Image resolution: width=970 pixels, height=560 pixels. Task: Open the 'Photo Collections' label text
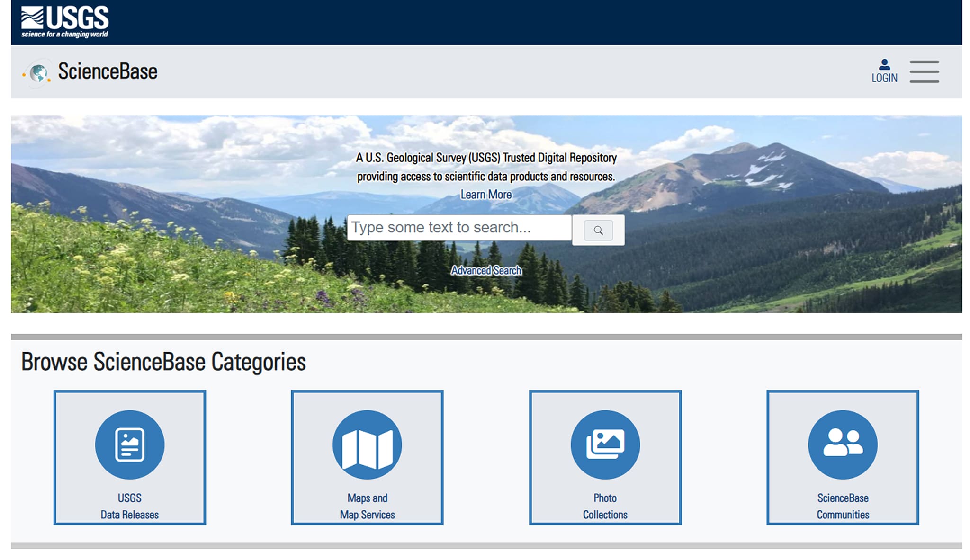[x=605, y=506]
